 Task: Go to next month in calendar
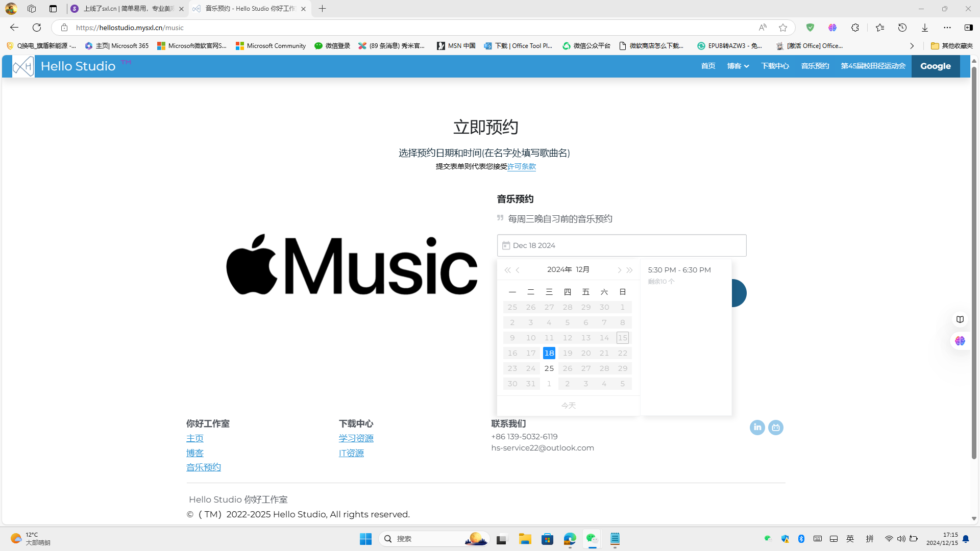tap(619, 270)
